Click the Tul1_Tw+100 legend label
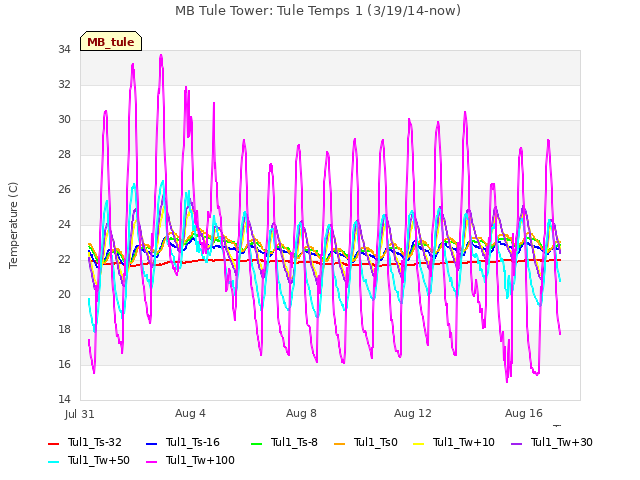The height and width of the screenshot is (480, 640). click(x=200, y=460)
